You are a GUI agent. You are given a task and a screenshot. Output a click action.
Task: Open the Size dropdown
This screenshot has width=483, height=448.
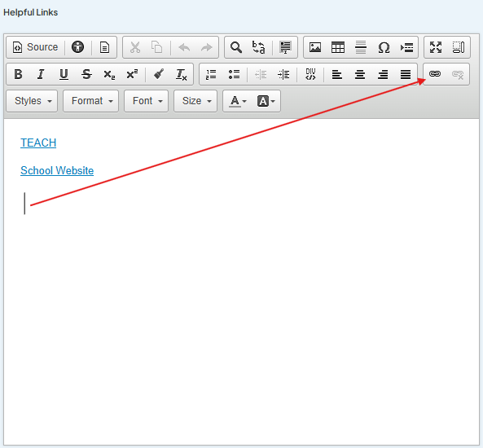[x=195, y=101]
